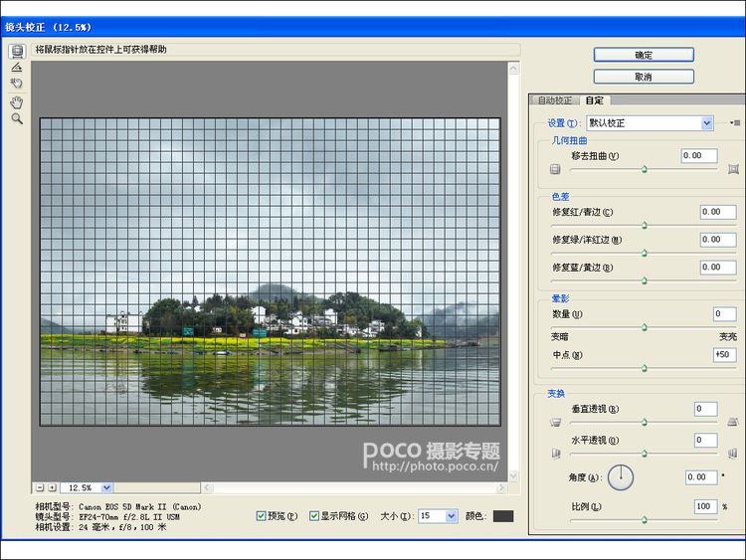Click the preview vertical scrollbar down arrow
The width and height of the screenshot is (746, 560).
513,475
